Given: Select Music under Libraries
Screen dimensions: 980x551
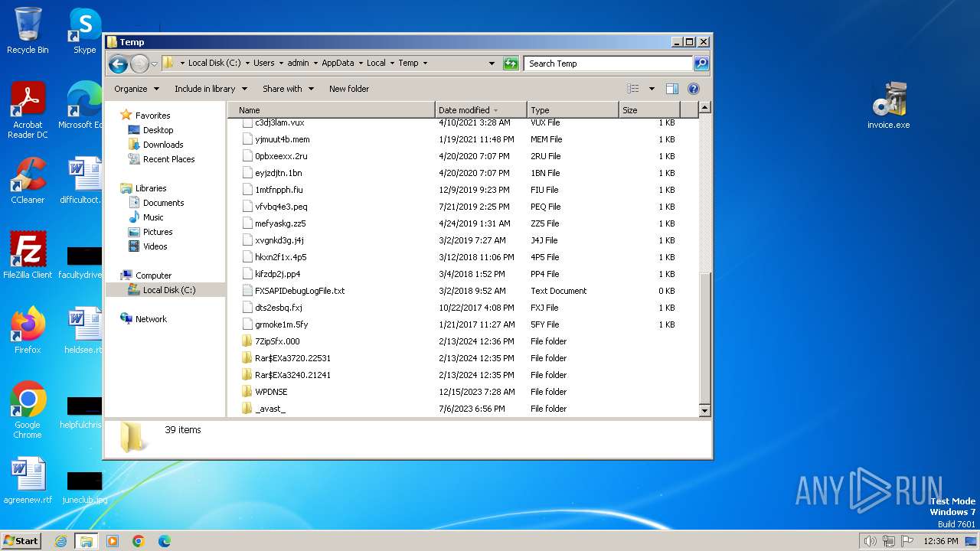Looking at the screenshot, I should [x=153, y=217].
